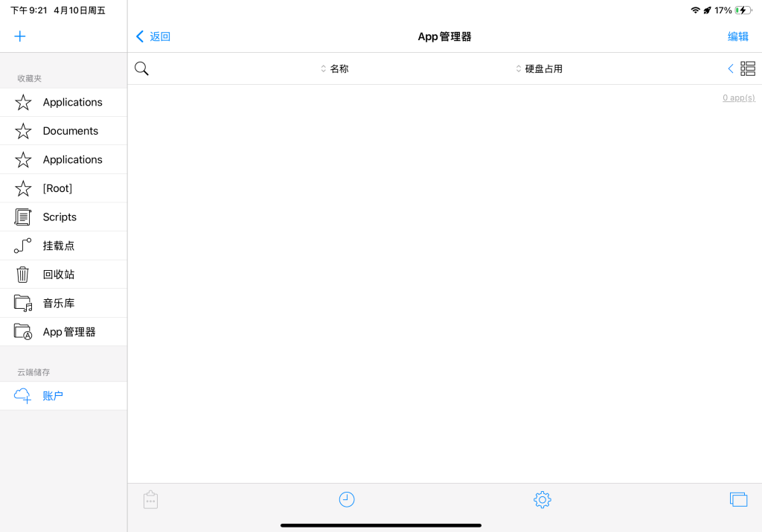
Task: Tap the back chevron arrow icon
Action: (140, 36)
